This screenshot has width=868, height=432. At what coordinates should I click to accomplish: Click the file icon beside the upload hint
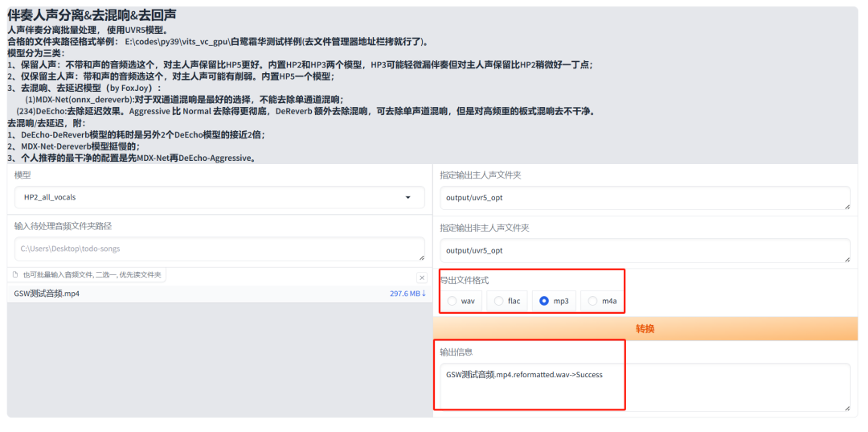(15, 274)
